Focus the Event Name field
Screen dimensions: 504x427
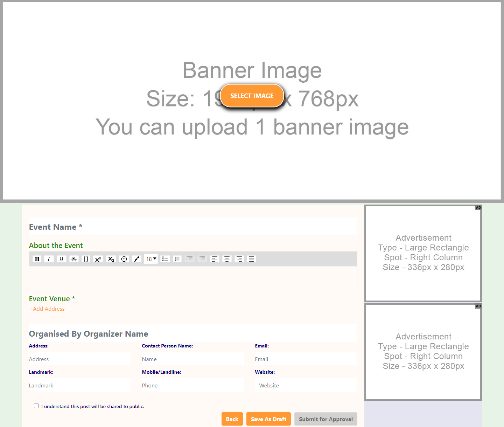193,227
